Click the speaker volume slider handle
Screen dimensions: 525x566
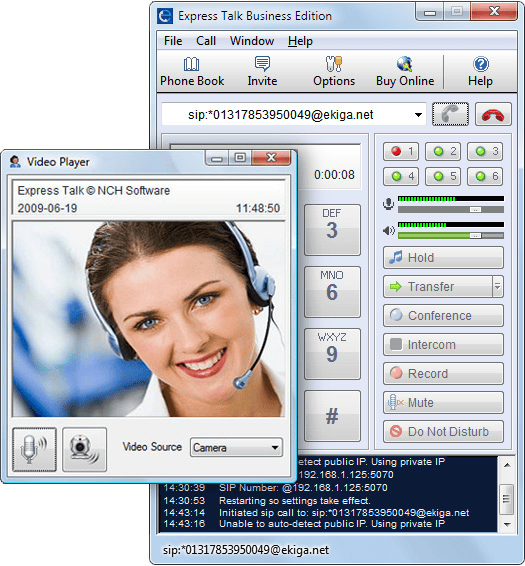pyautogui.click(x=475, y=236)
